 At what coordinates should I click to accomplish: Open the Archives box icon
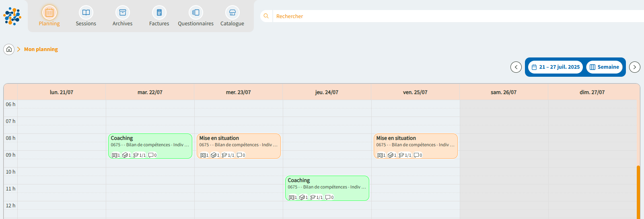(x=122, y=13)
